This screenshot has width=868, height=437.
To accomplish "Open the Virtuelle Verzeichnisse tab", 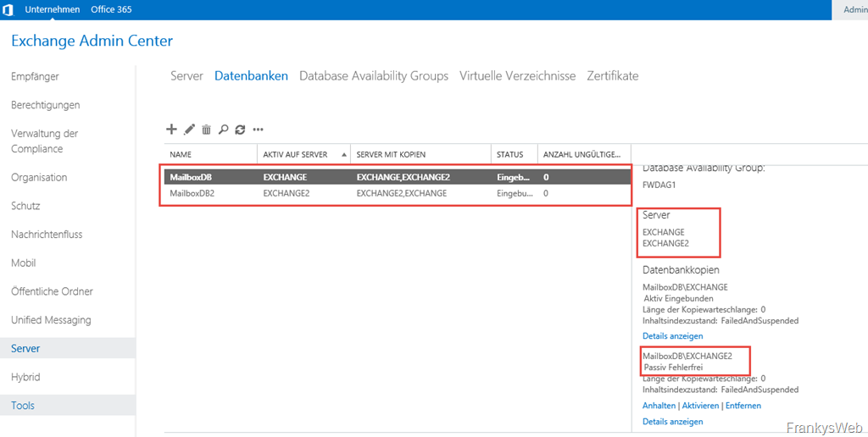I will [517, 76].
